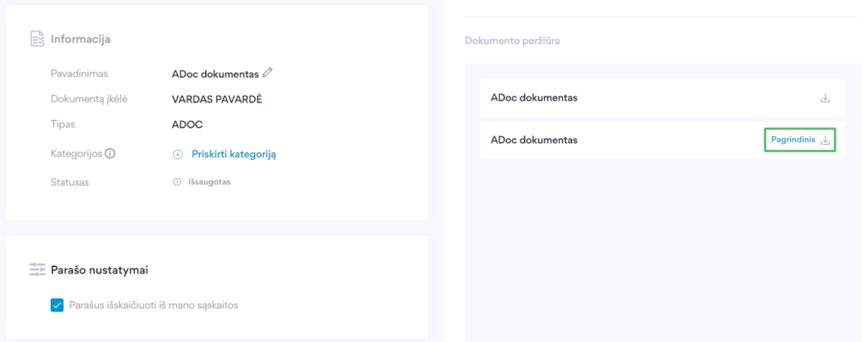Click the Pavadinimas field label
The width and height of the screenshot is (868, 342).
pyautogui.click(x=79, y=74)
